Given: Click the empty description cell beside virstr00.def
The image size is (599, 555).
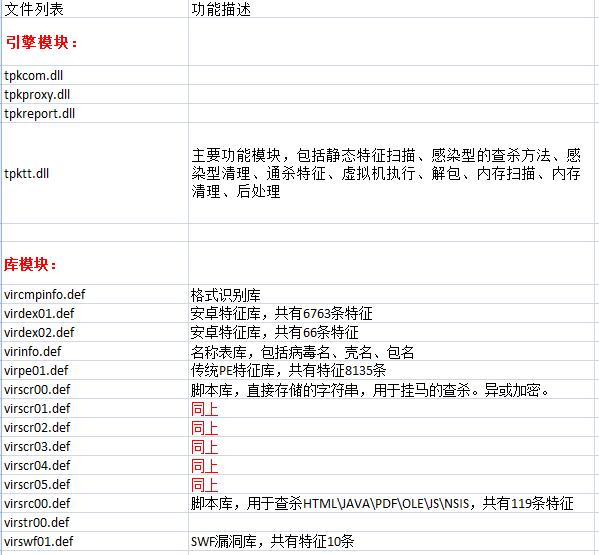Looking at the screenshot, I should click(391, 522).
